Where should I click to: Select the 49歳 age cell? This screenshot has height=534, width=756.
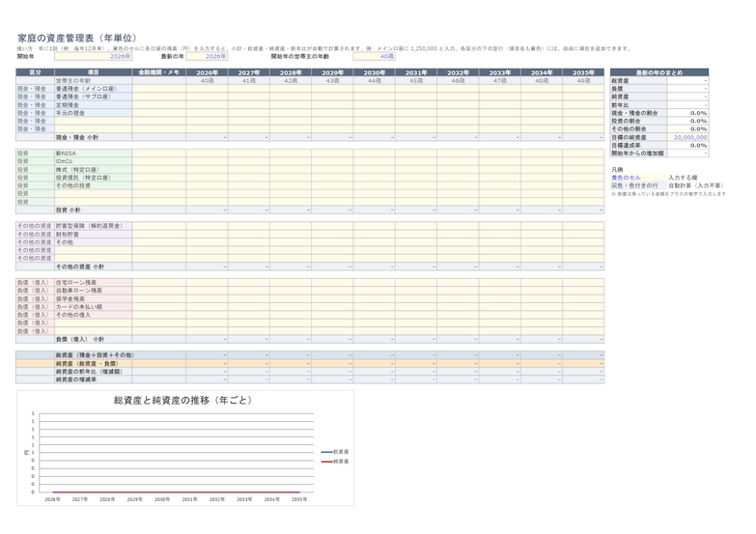(x=583, y=80)
